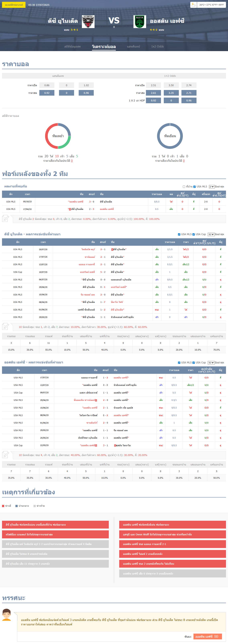Viewport: 228px width, 644px height.
Task: Click the opening handicap price 0.86
Action: [x=47, y=85]
